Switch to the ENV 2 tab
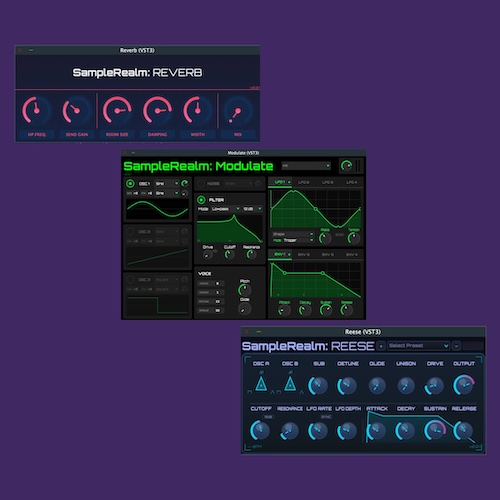500x500 pixels. tap(304, 254)
